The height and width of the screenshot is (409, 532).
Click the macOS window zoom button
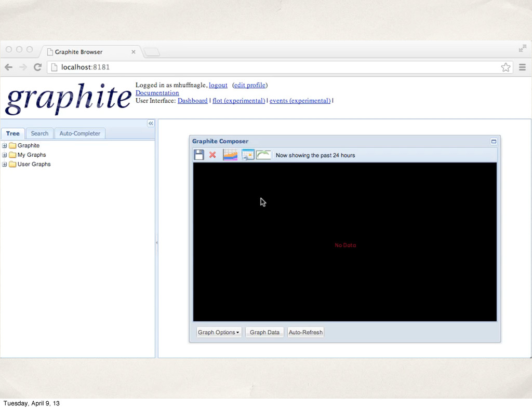pos(30,49)
